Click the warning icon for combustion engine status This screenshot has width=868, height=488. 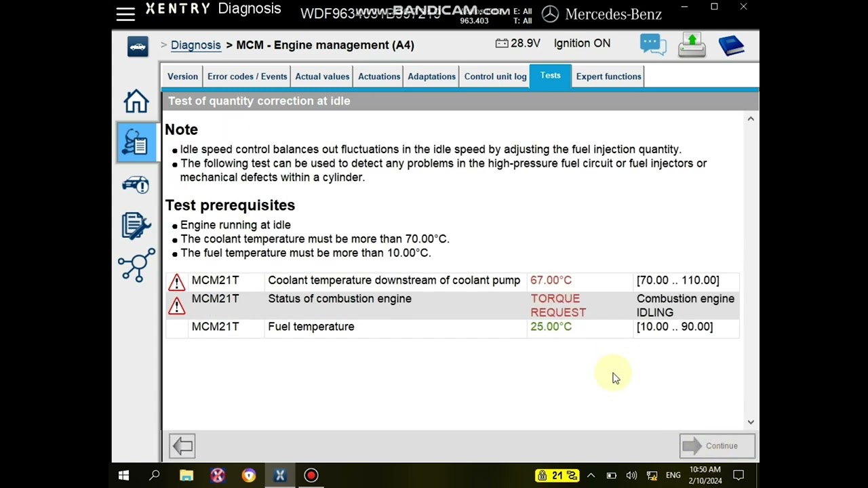coord(176,306)
